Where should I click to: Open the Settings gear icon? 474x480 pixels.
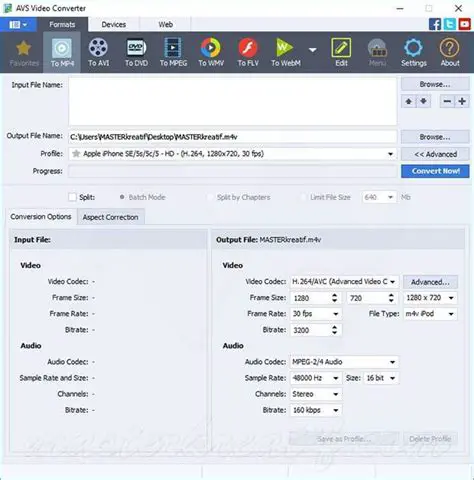(414, 53)
